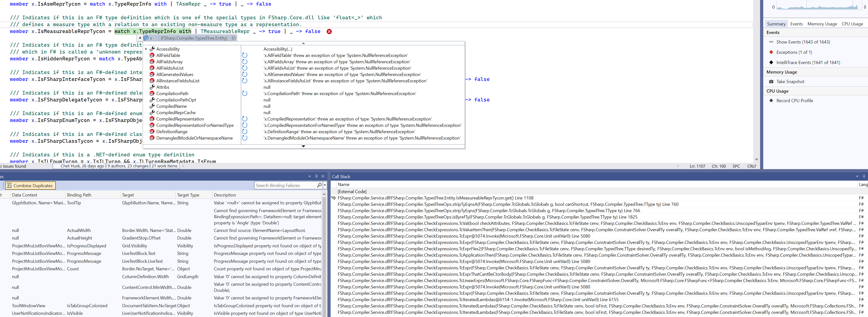Switch to the Events tab
This screenshot has height=317, width=868.
point(796,24)
